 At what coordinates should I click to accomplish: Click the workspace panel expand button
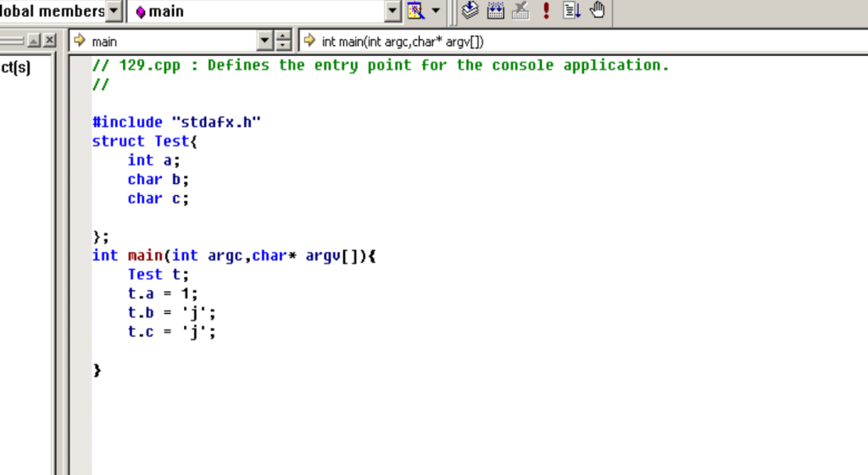pyautogui.click(x=34, y=41)
